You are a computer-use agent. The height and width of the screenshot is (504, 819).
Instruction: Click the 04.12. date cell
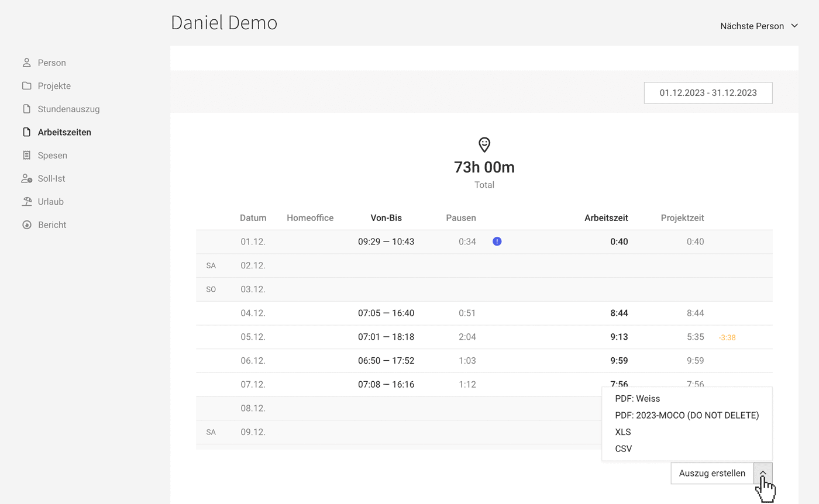point(253,313)
